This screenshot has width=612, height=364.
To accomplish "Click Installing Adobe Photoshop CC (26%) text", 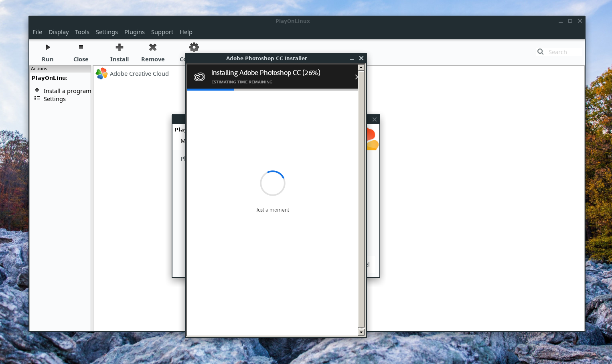I will coord(265,73).
